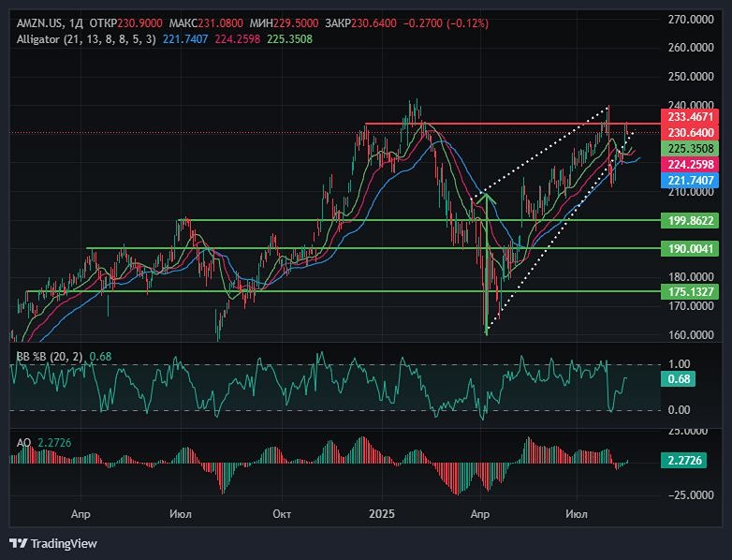Click the 260.0000 price axis label
The height and width of the screenshot is (560, 732).
pyautogui.click(x=691, y=48)
